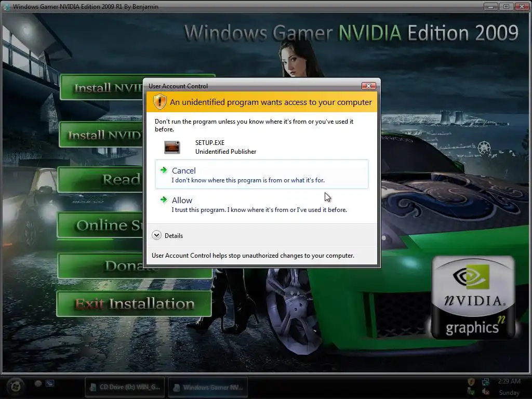This screenshot has width=532, height=399.
Task: Minimize the Windows Gamer installer window
Action: click(490, 6)
